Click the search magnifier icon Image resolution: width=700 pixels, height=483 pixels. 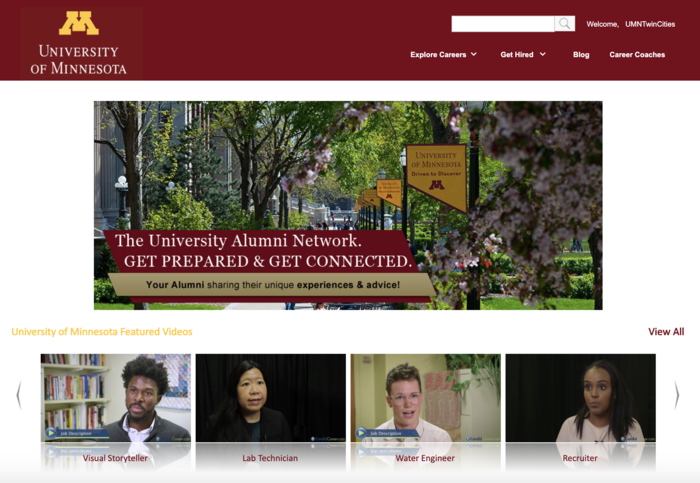(564, 24)
